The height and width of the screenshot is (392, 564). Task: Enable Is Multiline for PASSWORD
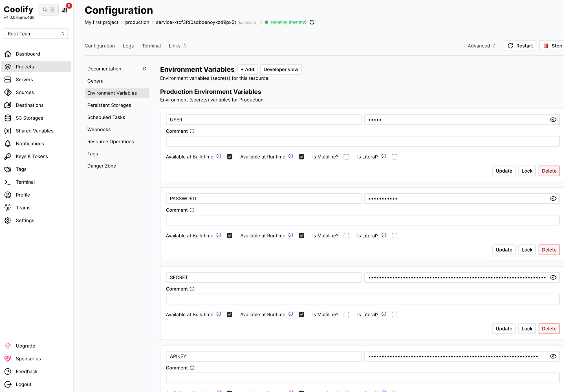coord(346,236)
